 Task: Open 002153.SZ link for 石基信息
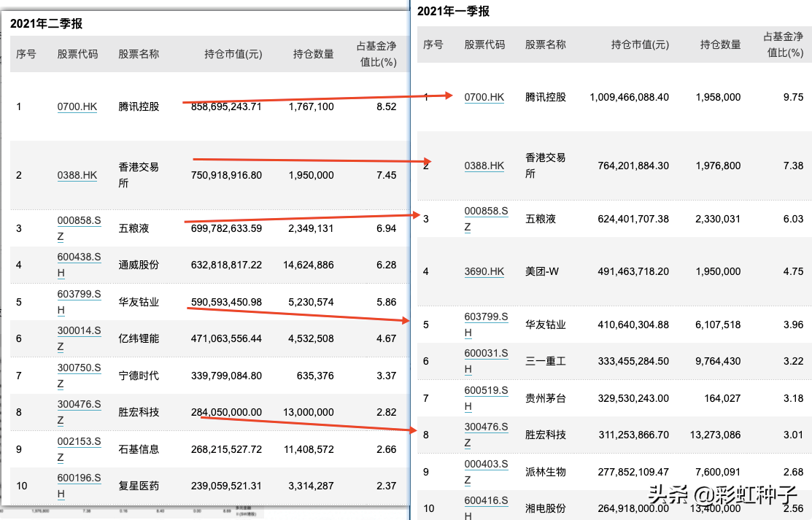(x=79, y=449)
